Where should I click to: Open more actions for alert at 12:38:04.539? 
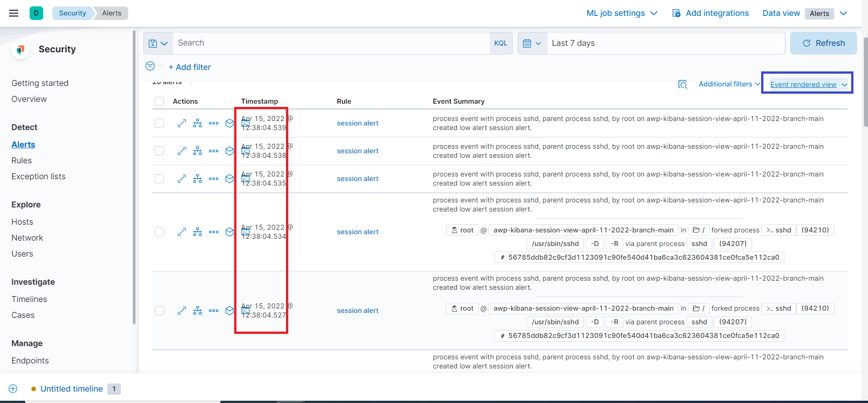click(x=214, y=123)
